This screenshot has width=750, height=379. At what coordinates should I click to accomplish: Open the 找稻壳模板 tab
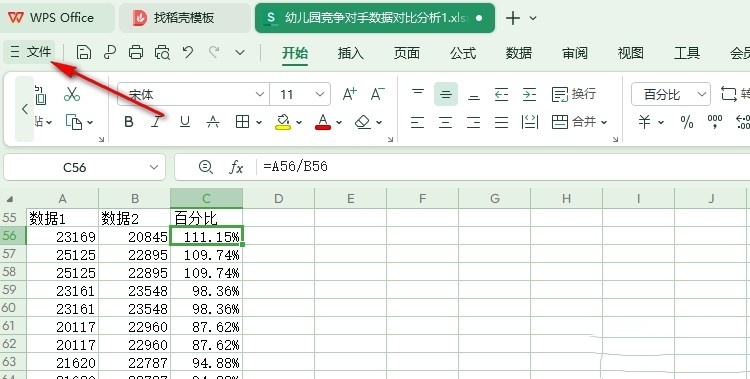184,18
